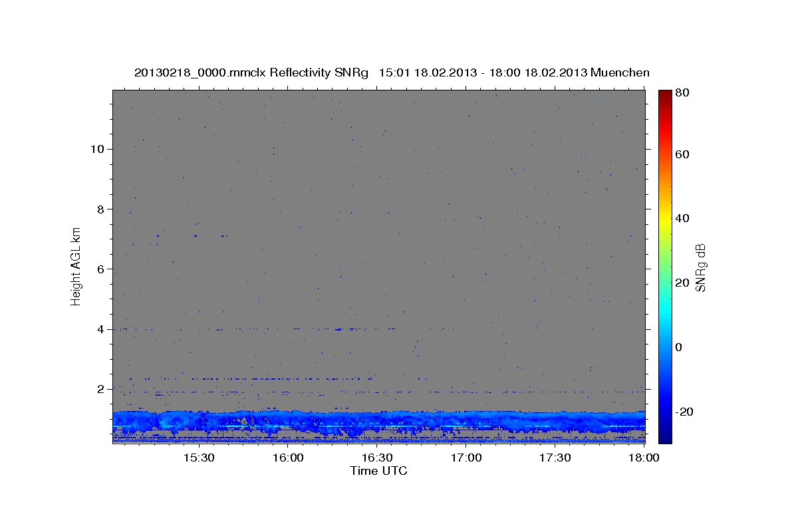Click the 15:30 time tick label
The height and width of the screenshot is (532, 798).
199,458
